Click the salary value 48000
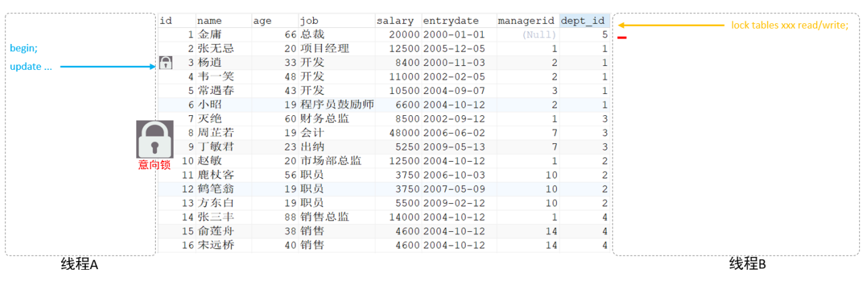 [404, 133]
